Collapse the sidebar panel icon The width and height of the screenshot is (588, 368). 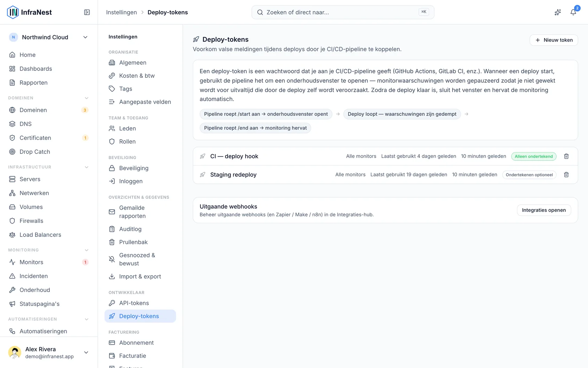[x=87, y=12]
